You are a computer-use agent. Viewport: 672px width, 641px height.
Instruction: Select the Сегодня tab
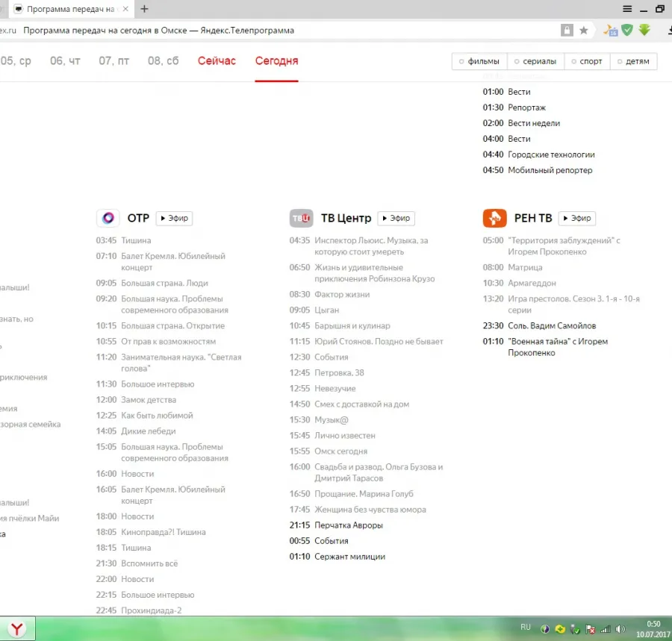click(276, 60)
